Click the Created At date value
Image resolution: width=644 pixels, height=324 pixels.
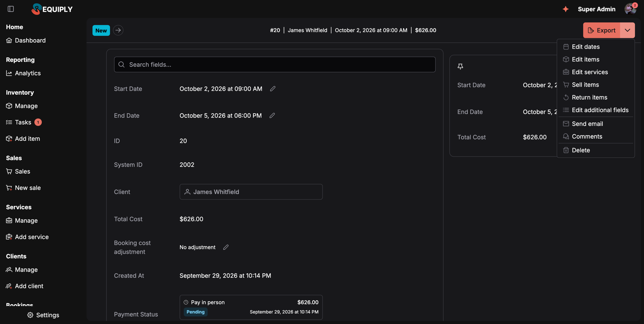225,276
